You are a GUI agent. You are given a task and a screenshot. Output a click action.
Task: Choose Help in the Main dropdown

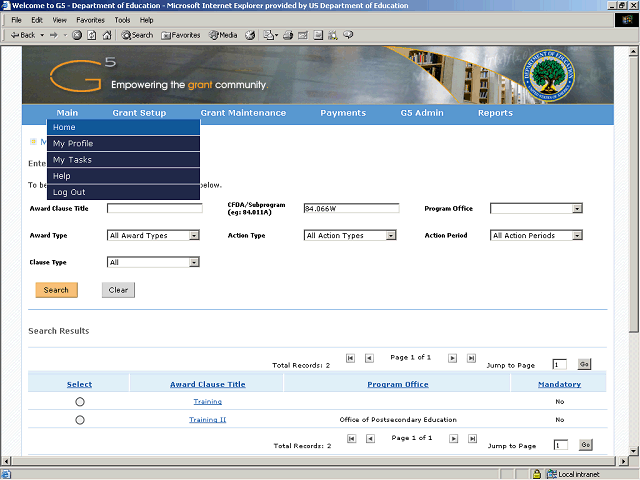[x=124, y=176]
